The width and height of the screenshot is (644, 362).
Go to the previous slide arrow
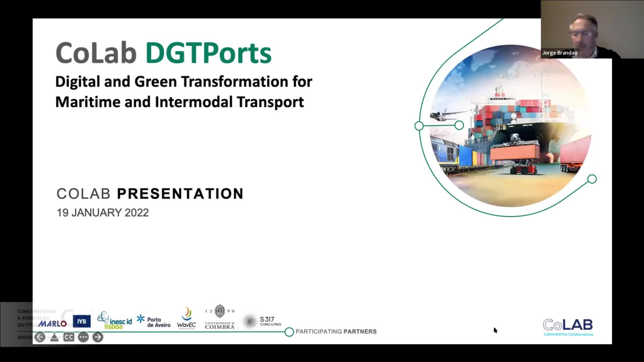40,337
